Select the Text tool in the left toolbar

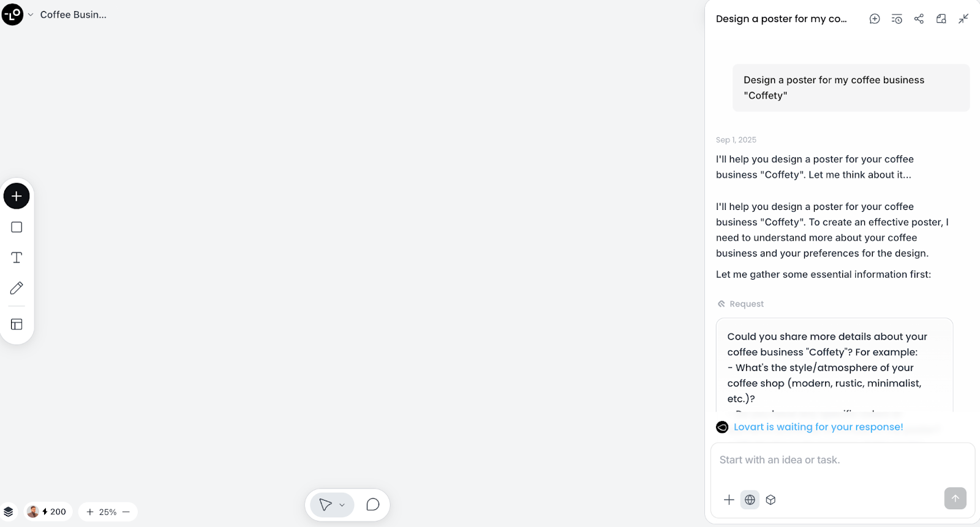point(16,257)
